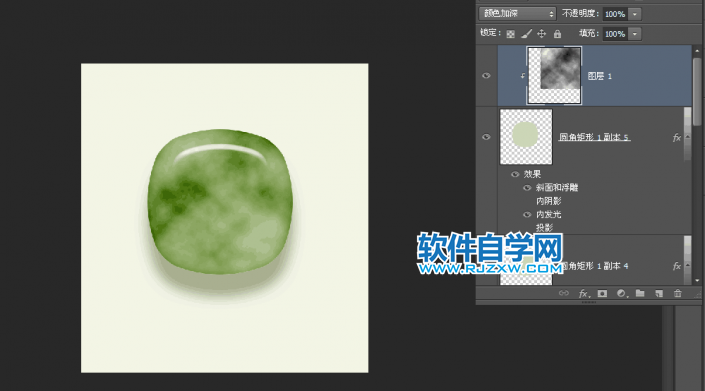The height and width of the screenshot is (391, 705).
Task: Click the layers panel scroll down arrow
Action: click(697, 280)
